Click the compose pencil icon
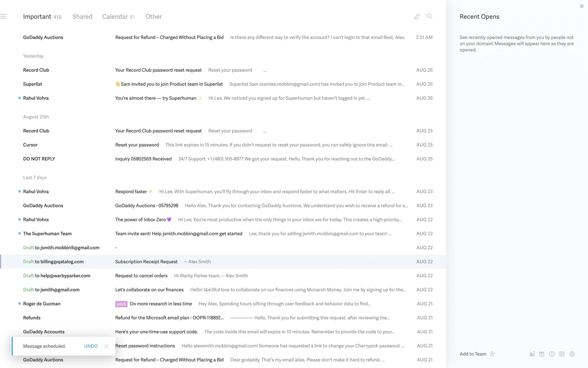The width and height of the screenshot is (588, 368). (417, 17)
